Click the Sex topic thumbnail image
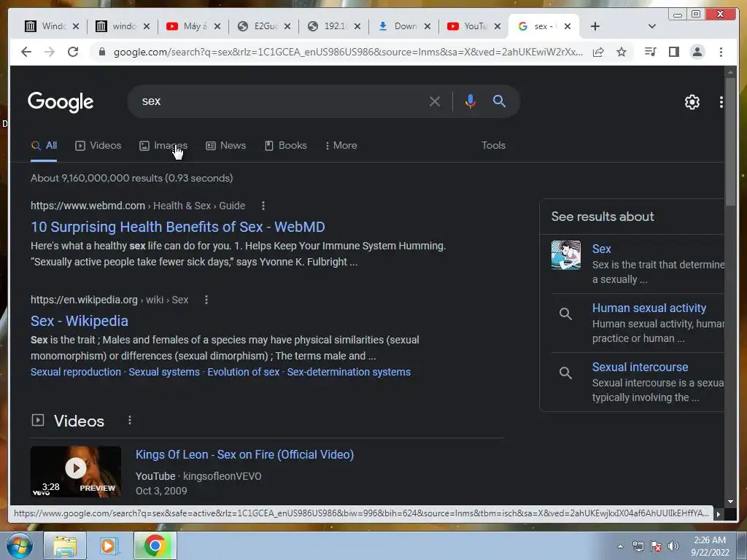The width and height of the screenshot is (747, 560). [x=566, y=255]
